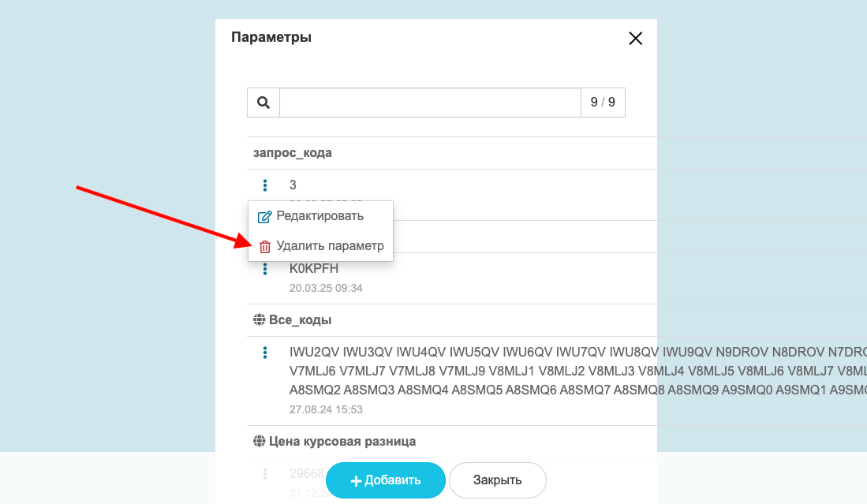Click the magnifier search icon
Screen dimensions: 867x504
[x=263, y=103]
